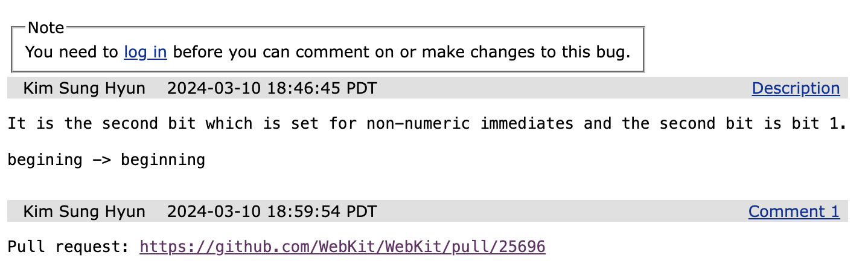Click the "log in" link
The height and width of the screenshot is (278, 868).
point(145,52)
